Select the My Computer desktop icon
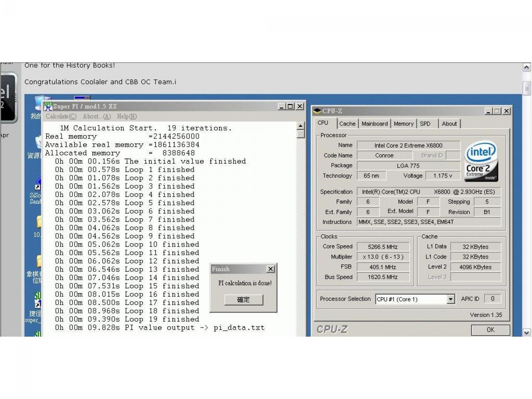 click(x=37, y=108)
